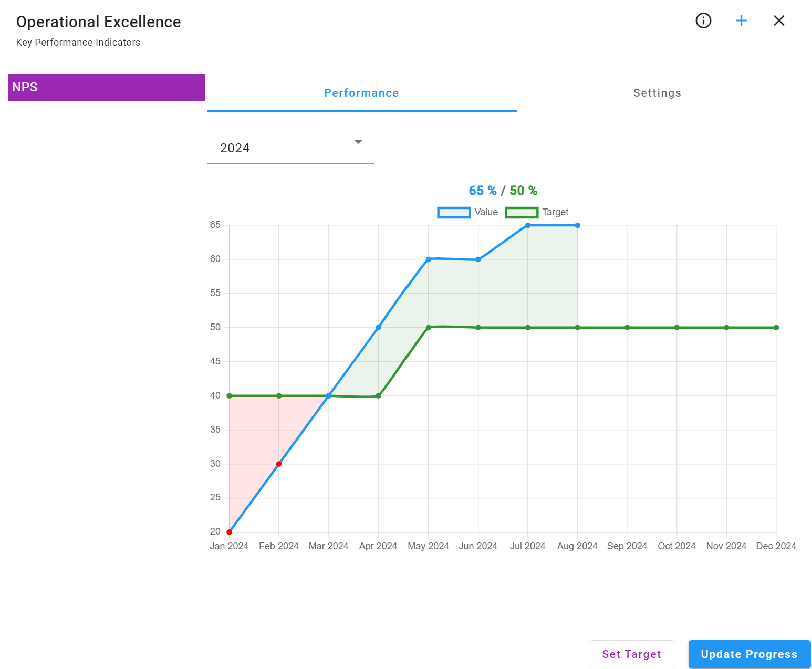Click the red Feb 2024 value point
Viewport: 812px width, 669px height.
tap(279, 464)
